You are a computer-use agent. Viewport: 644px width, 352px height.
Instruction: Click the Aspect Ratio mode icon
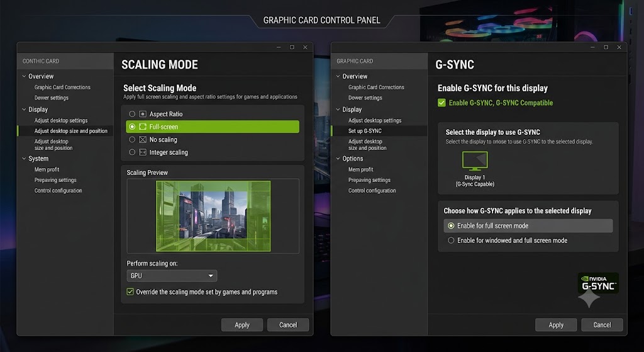143,114
